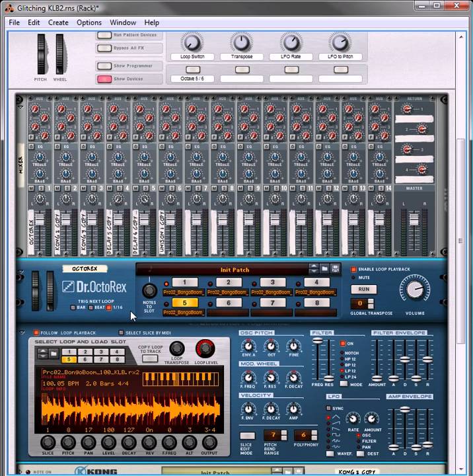Set Trig Next Loop to Beat

tap(91, 307)
